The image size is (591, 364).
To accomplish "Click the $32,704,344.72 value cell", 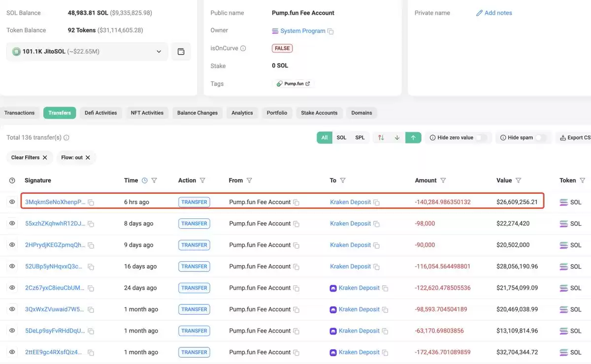I will tap(517, 352).
